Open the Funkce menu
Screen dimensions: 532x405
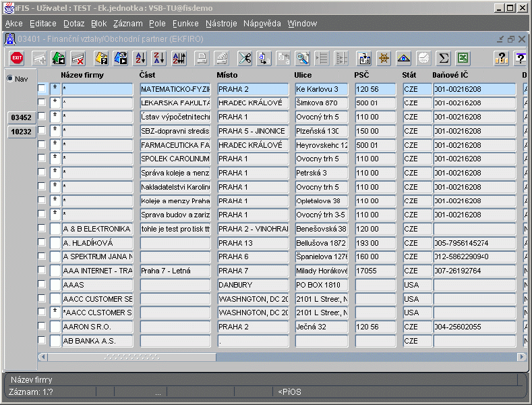(x=185, y=24)
